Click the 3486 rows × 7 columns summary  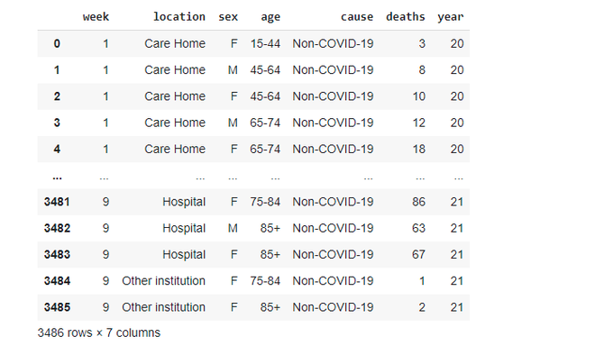pyautogui.click(x=99, y=332)
